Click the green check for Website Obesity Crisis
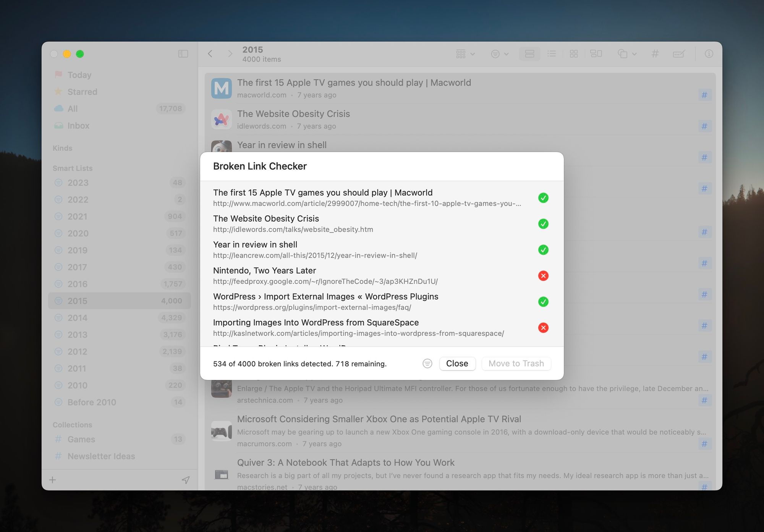Screen dimensions: 764x532 coord(543,224)
